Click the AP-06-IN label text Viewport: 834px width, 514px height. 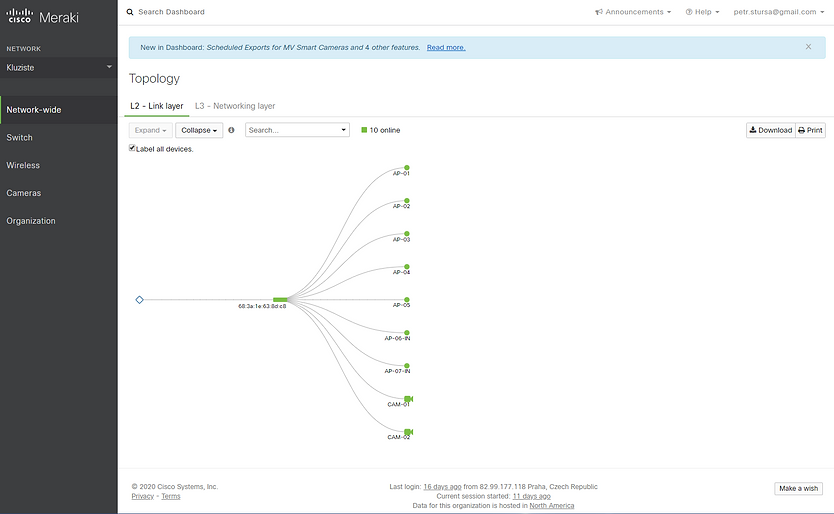pos(397,338)
